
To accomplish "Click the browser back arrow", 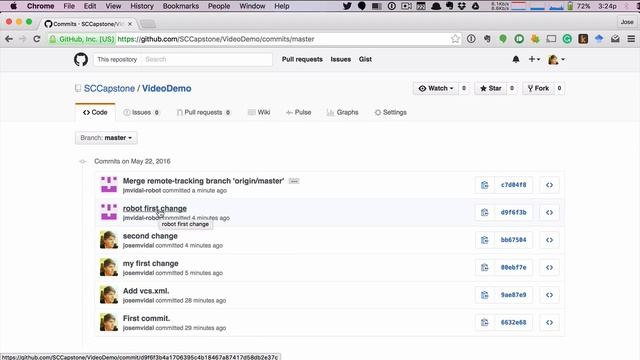I will 9,39.
